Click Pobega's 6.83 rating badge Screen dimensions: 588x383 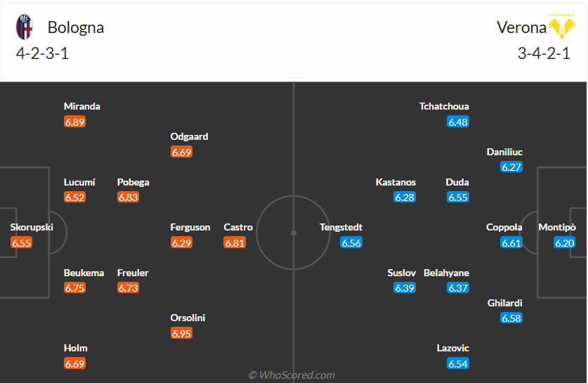coord(128,197)
